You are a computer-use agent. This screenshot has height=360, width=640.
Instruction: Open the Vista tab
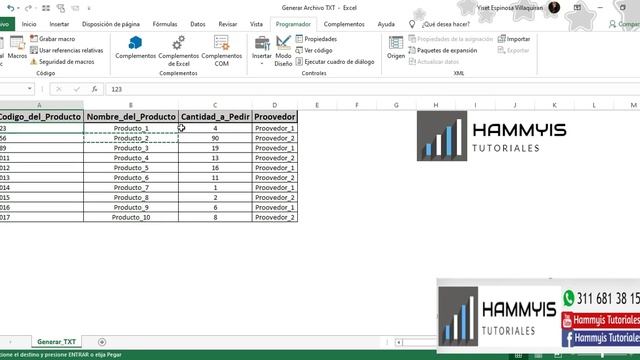click(x=256, y=24)
